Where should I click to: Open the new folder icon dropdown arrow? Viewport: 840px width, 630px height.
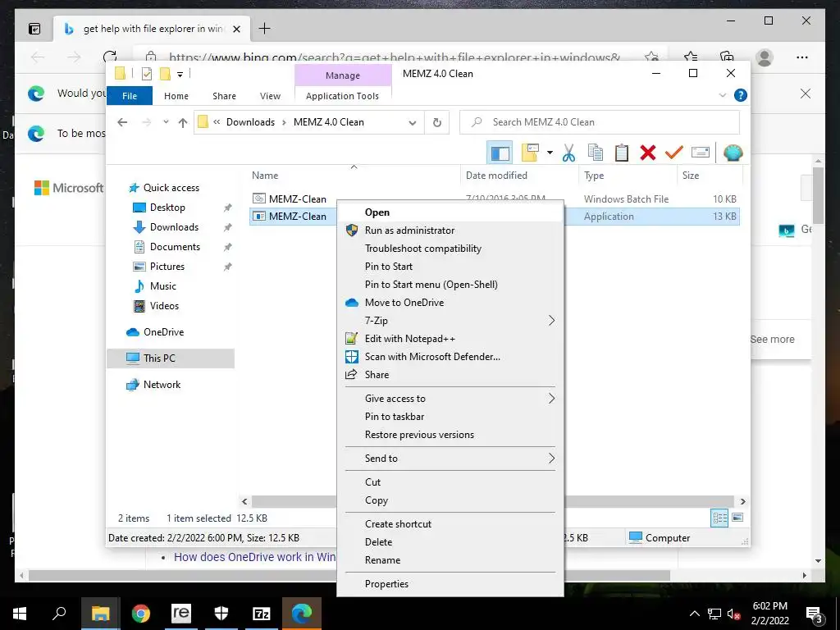point(550,153)
